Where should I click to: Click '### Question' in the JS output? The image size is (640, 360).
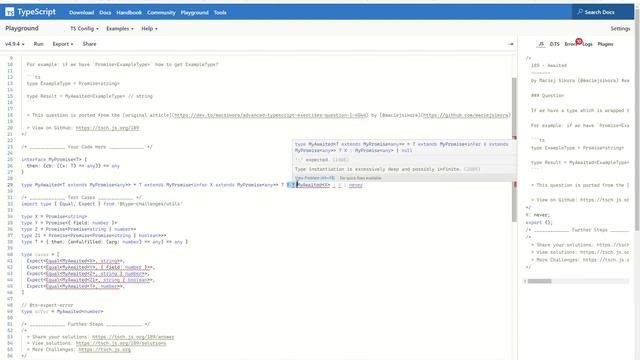tap(547, 96)
